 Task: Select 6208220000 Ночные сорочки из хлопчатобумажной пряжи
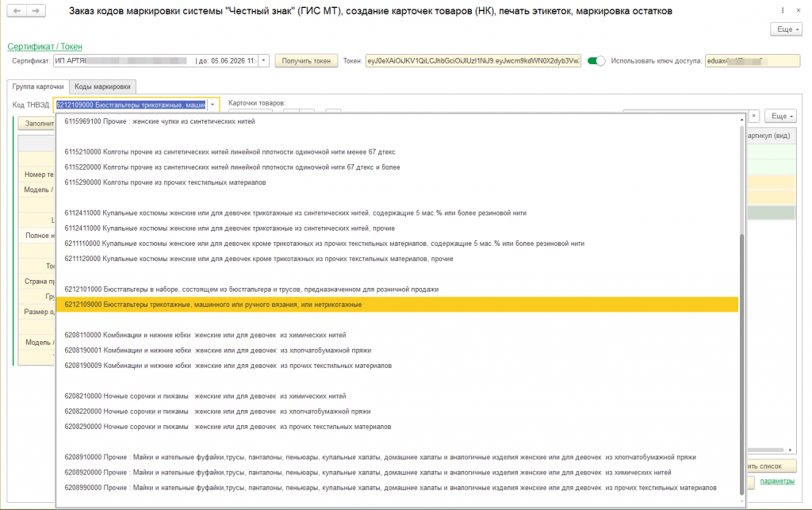tap(396, 412)
